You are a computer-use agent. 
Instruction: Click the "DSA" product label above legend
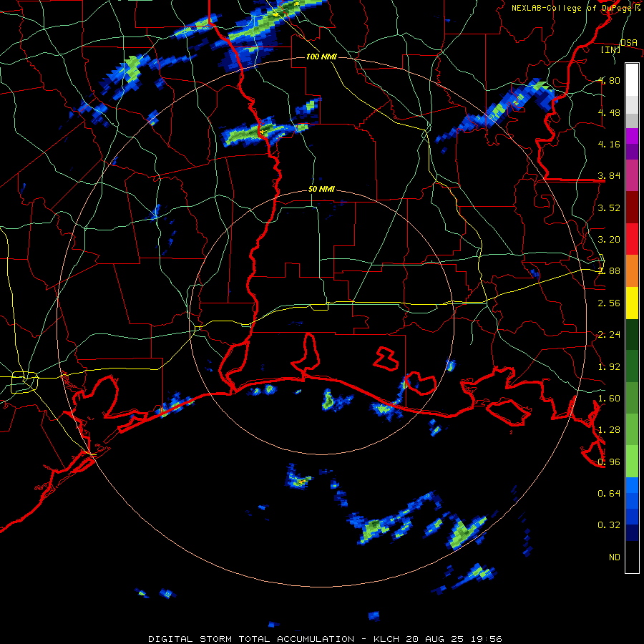(x=629, y=43)
